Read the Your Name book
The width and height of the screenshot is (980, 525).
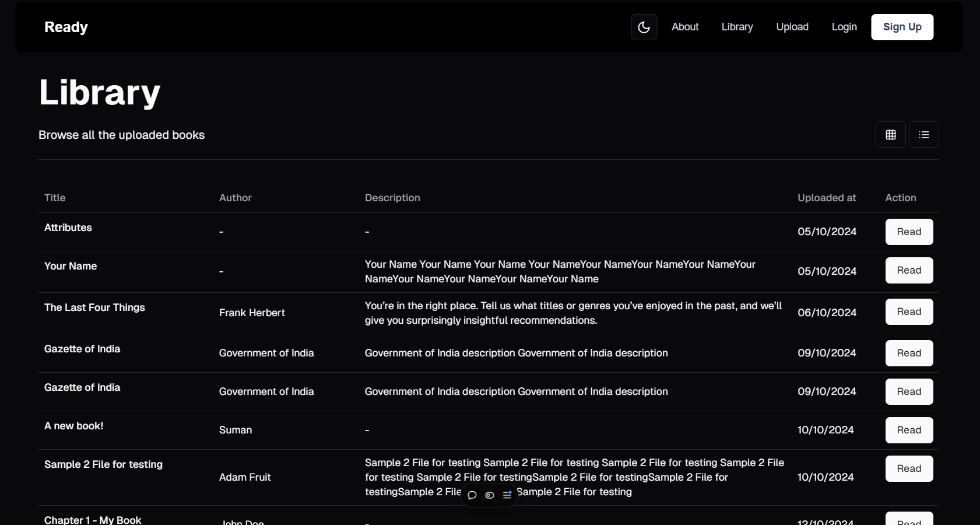908,271
